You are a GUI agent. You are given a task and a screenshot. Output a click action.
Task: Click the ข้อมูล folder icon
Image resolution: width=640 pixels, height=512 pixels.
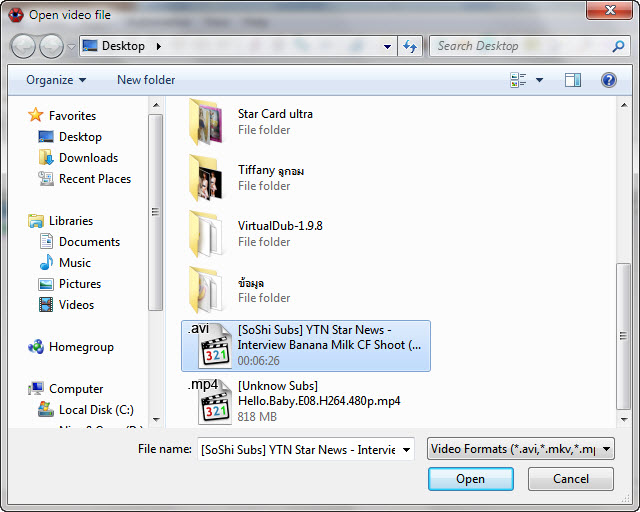(x=206, y=290)
